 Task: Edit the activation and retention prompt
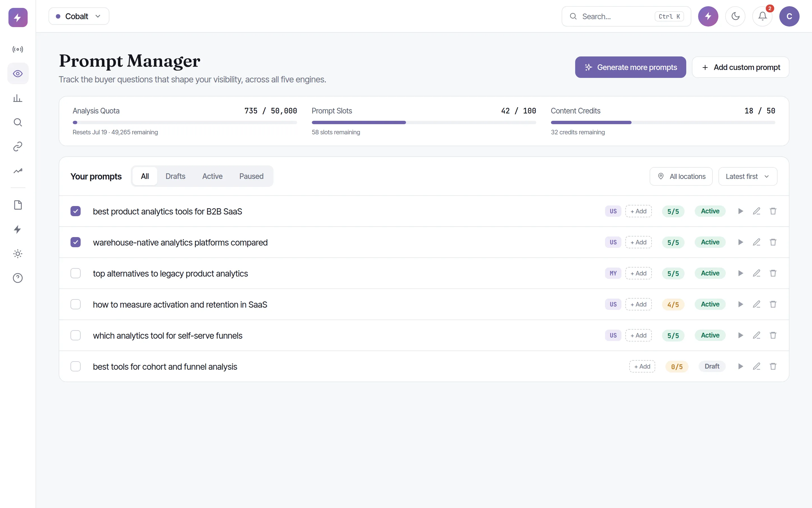[x=757, y=305]
